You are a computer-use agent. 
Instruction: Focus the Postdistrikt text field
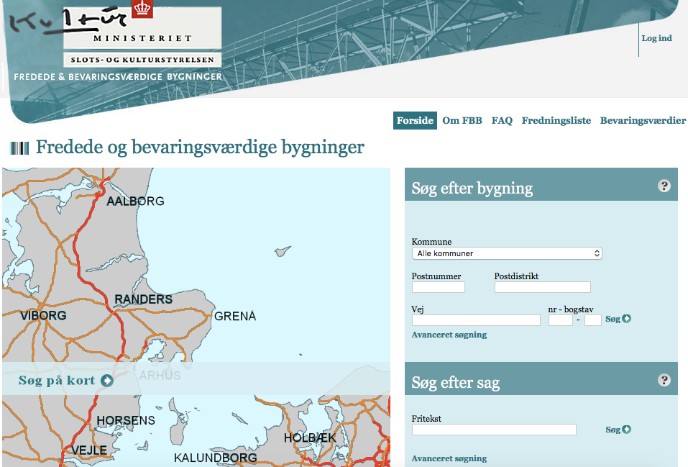pyautogui.click(x=542, y=287)
